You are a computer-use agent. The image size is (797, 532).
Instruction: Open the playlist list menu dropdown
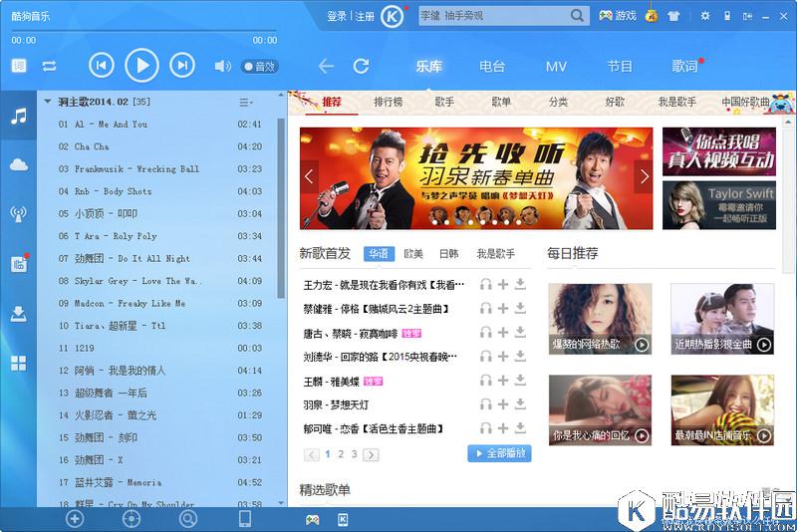click(x=246, y=103)
